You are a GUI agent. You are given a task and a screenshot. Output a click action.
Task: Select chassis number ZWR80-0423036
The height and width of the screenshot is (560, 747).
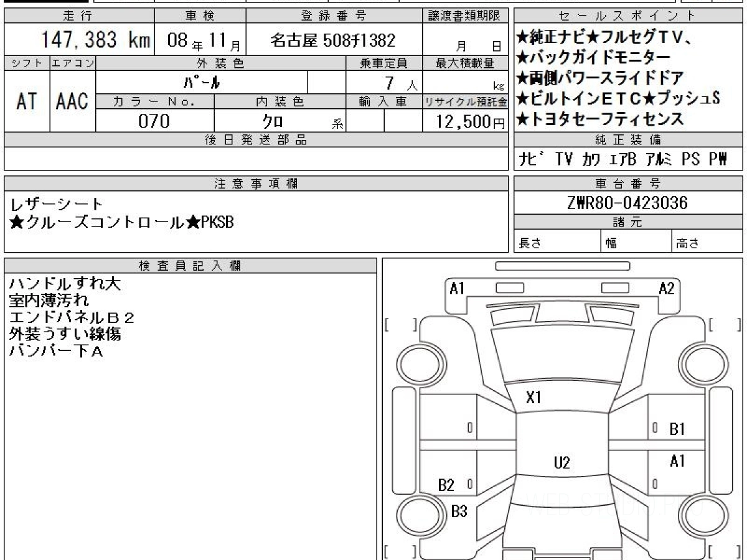pyautogui.click(x=627, y=203)
